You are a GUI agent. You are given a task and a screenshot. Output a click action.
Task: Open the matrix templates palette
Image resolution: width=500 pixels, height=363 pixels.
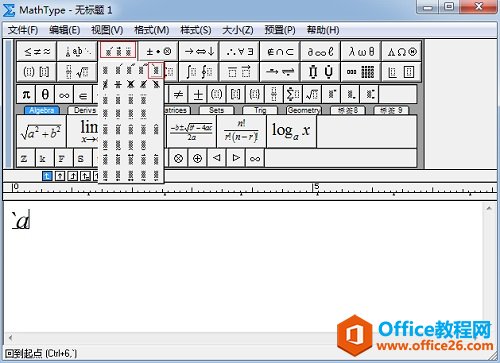[x=361, y=72]
